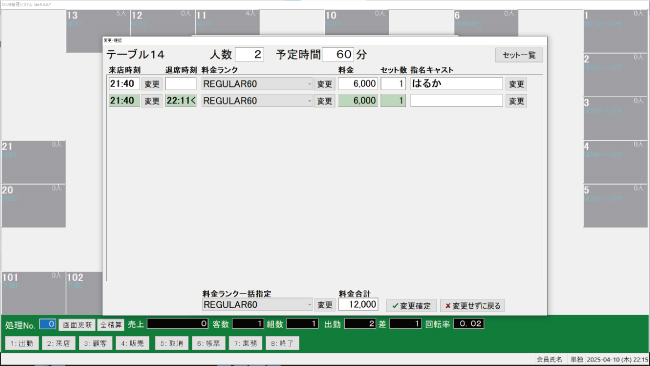Image resolution: width=650 pixels, height=366 pixels.
Task: Click the blue 処理No. input box
Action: coord(48,324)
